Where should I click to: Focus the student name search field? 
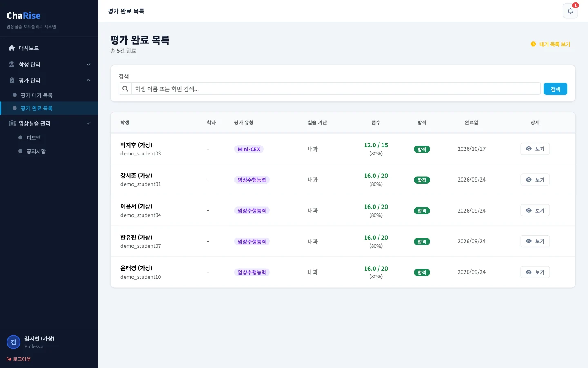[336, 89]
